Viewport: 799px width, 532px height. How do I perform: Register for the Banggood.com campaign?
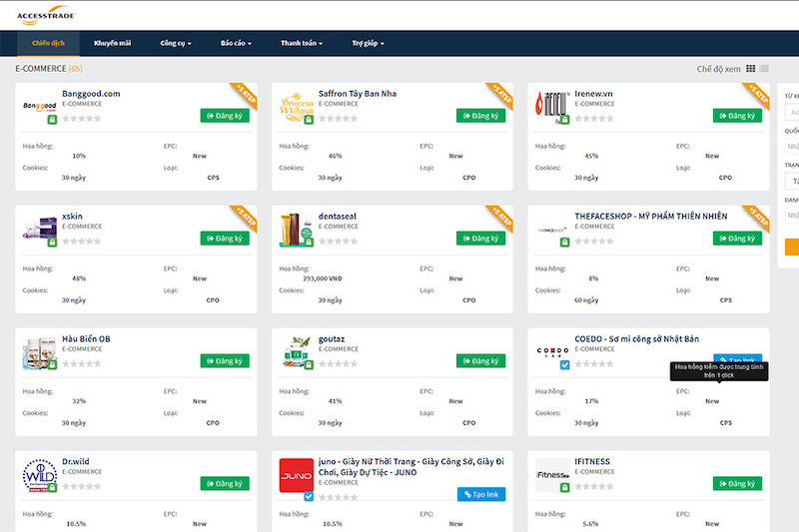click(x=225, y=116)
